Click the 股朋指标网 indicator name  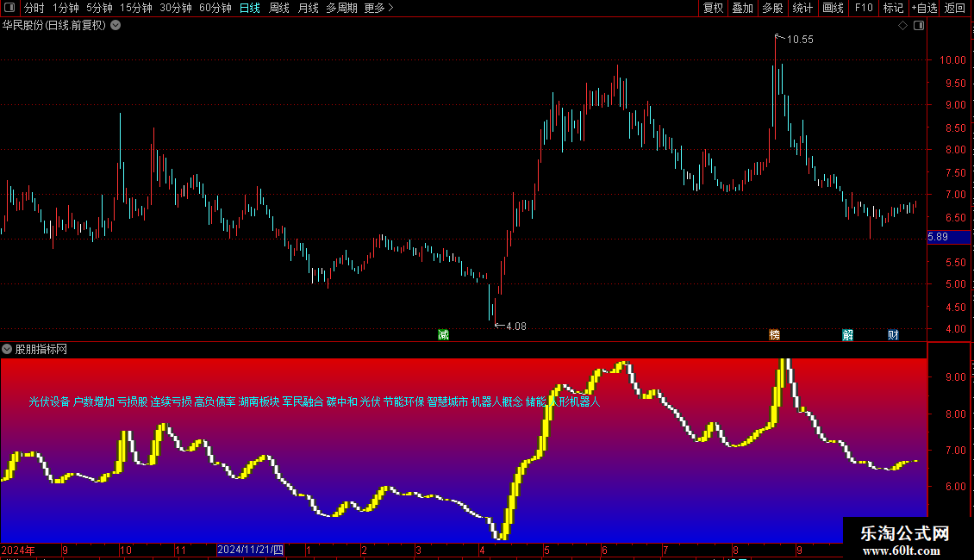41,350
